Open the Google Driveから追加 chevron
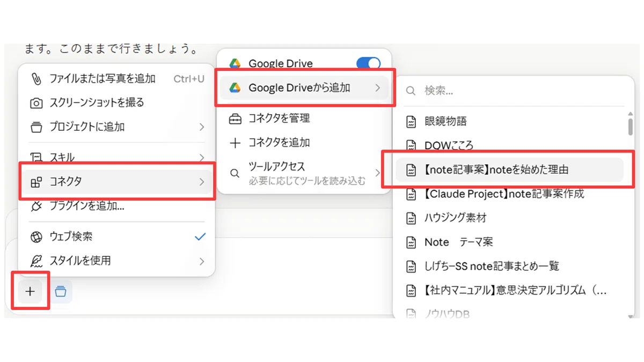The height and width of the screenshot is (362, 644). coord(378,88)
